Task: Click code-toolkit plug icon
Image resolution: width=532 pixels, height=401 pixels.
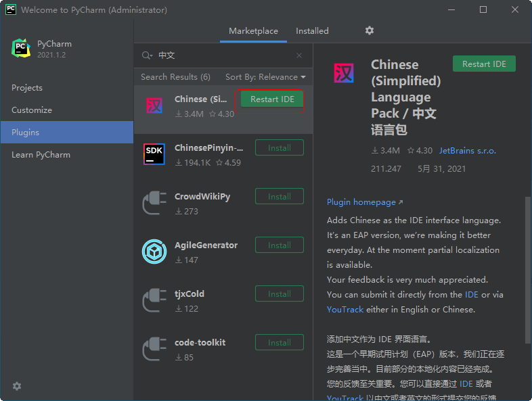Action: [x=154, y=349]
